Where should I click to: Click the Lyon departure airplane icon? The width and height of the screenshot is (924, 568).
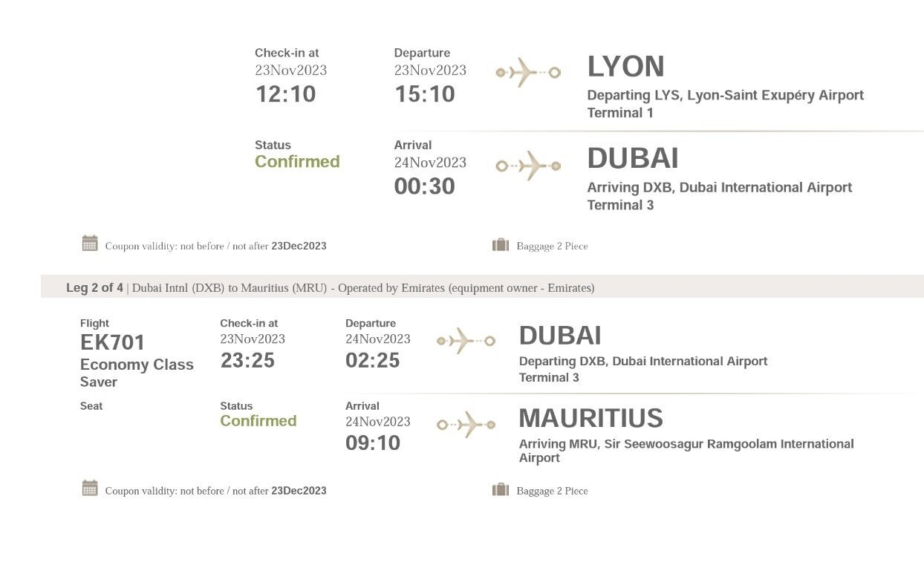528,73
